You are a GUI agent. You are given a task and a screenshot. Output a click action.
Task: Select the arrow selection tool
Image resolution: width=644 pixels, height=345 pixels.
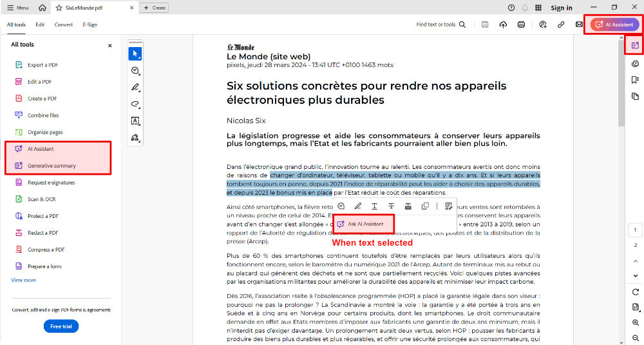[135, 54]
